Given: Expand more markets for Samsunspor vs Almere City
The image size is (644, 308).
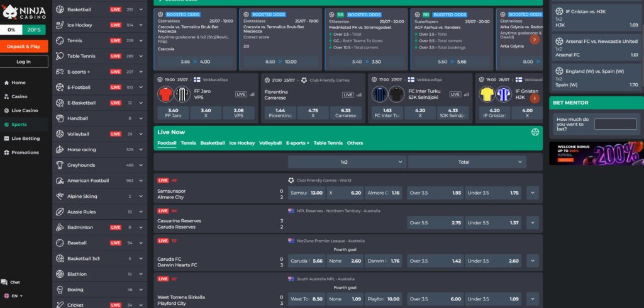Looking at the screenshot, I should point(532,193).
